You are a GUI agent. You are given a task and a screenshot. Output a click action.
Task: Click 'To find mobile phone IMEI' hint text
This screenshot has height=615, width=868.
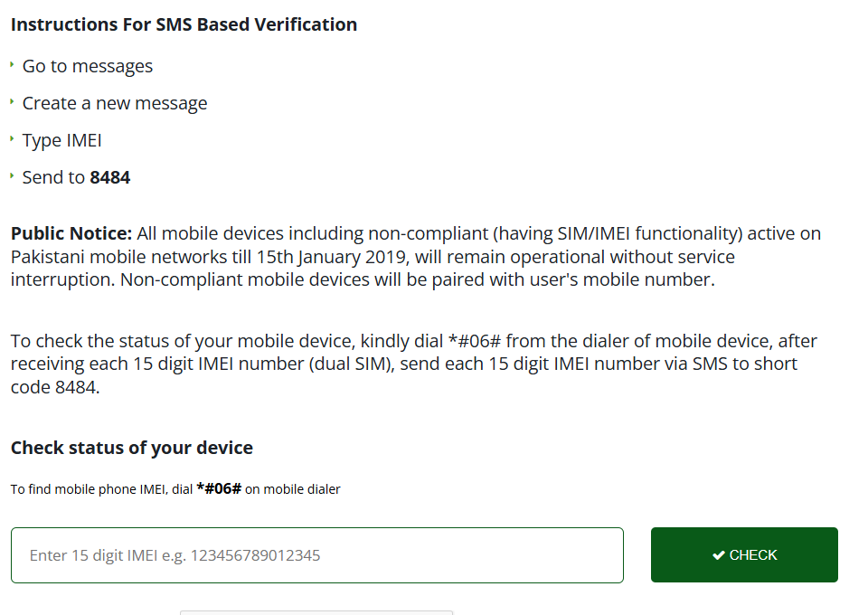pyautogui.click(x=89, y=489)
